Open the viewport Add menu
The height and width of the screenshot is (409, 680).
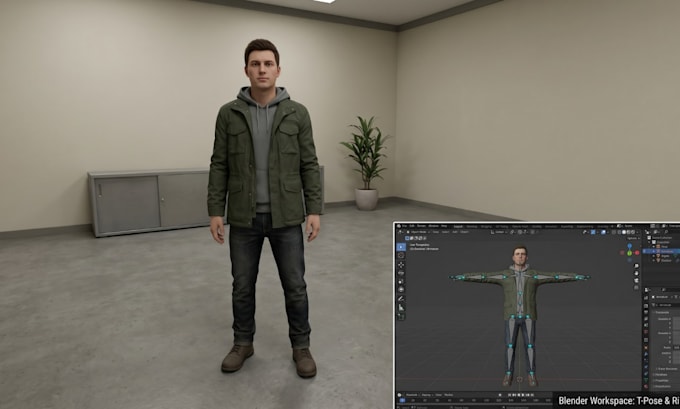455,232
